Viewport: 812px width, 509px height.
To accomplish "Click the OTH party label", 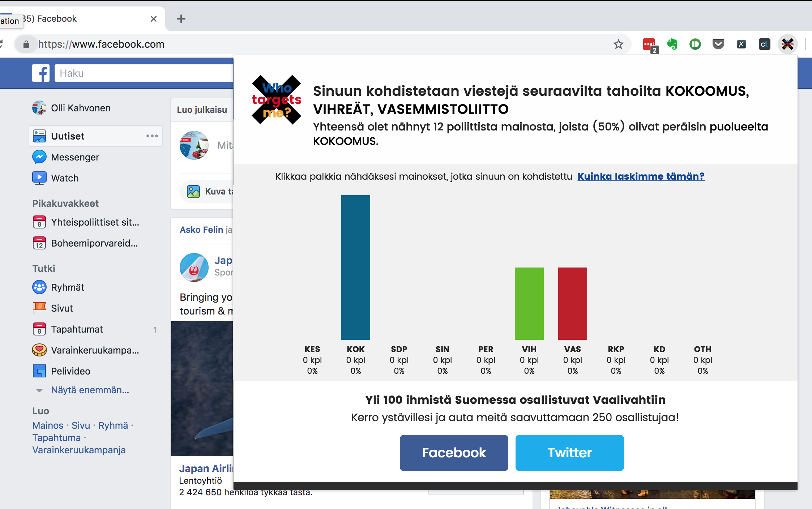I will pos(703,349).
